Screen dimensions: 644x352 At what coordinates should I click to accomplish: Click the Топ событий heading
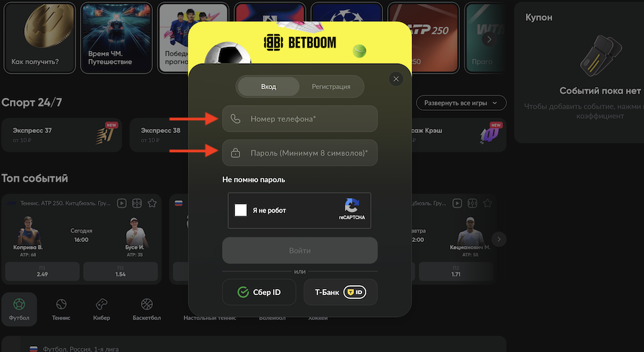34,178
